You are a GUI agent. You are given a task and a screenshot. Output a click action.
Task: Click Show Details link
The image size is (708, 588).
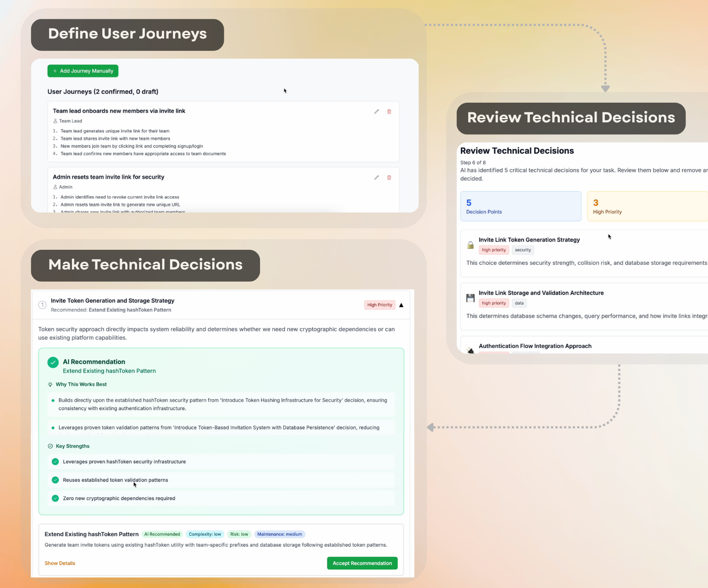click(60, 563)
